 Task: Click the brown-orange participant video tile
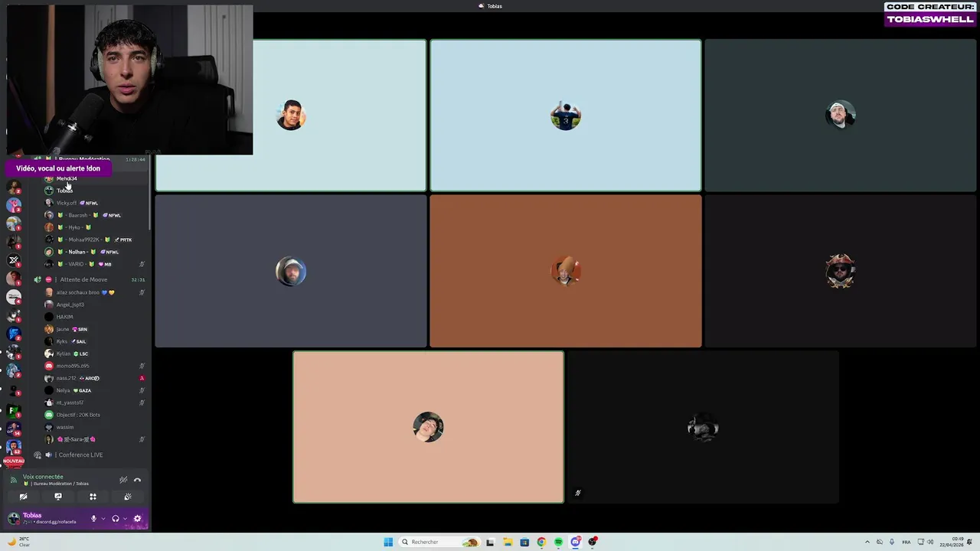click(x=565, y=271)
